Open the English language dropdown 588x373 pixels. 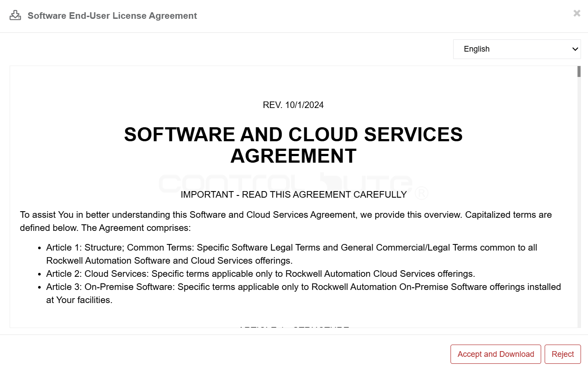coord(517,49)
